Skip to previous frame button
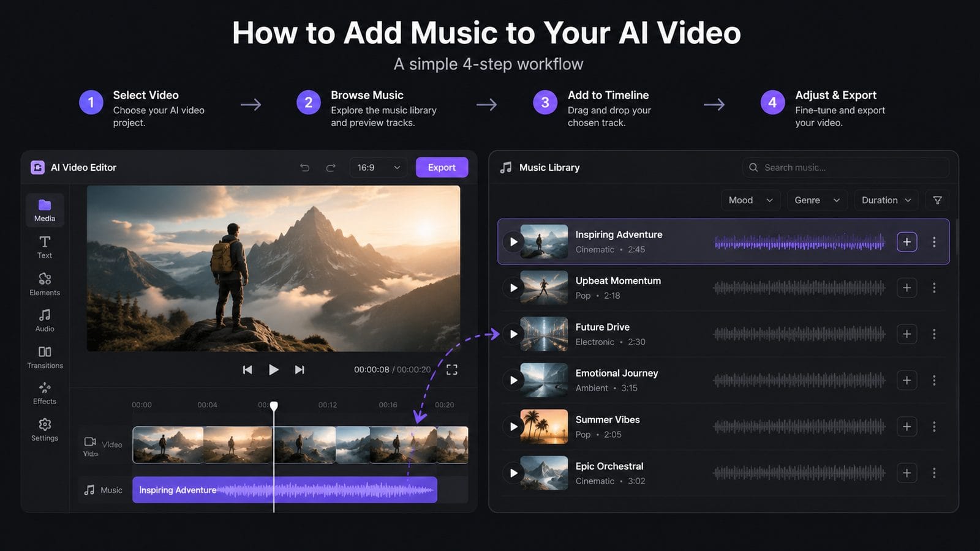The width and height of the screenshot is (980, 551). (247, 369)
